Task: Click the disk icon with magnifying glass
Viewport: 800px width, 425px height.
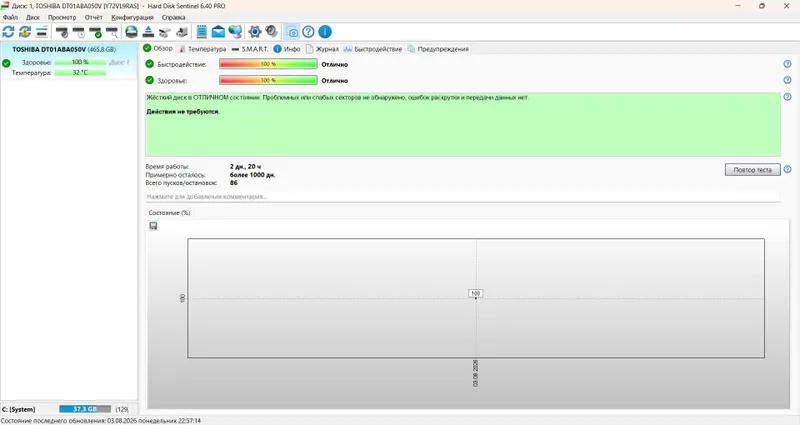Action: tap(112, 32)
